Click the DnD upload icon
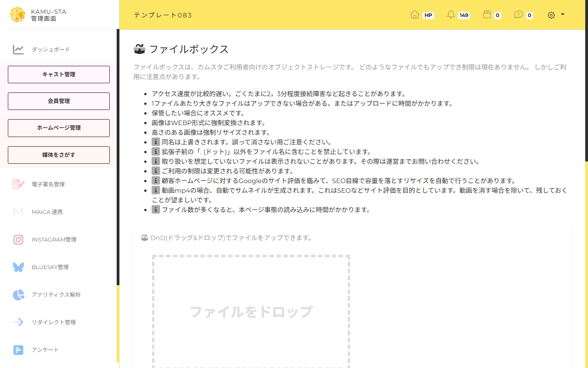Image resolution: width=588 pixels, height=368 pixels. click(144, 238)
